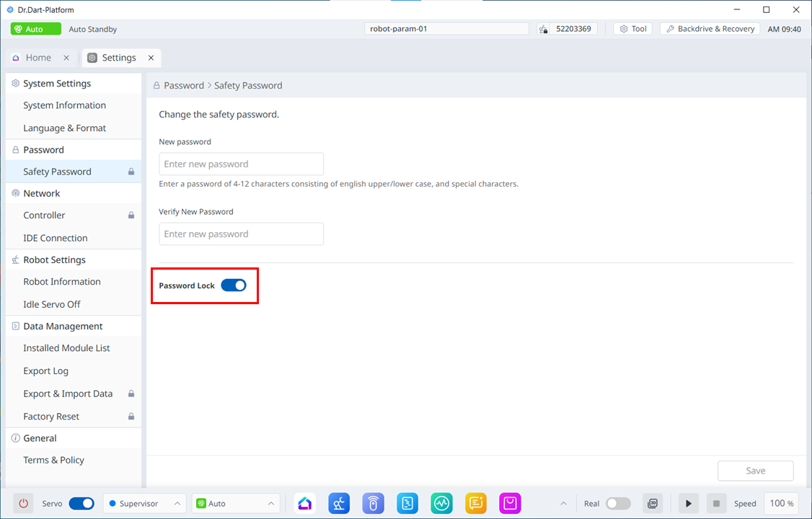The height and width of the screenshot is (519, 812).
Task: Click the Speed 100 % control
Action: click(x=782, y=503)
